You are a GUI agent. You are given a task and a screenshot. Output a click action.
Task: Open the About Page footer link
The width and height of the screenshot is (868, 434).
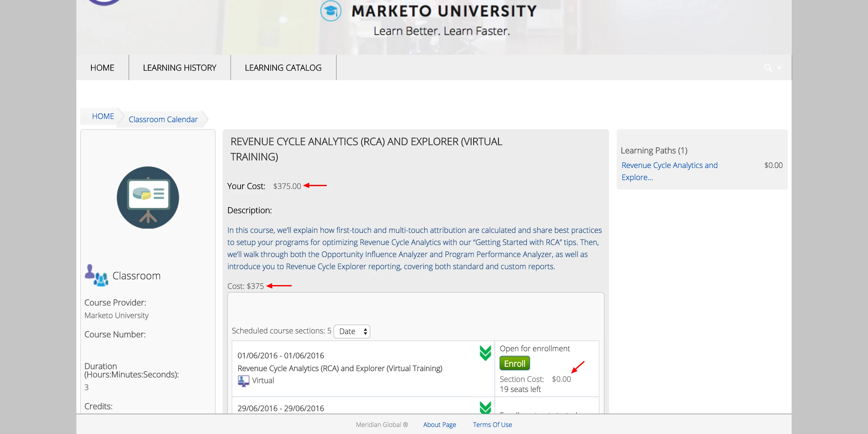[x=439, y=424]
